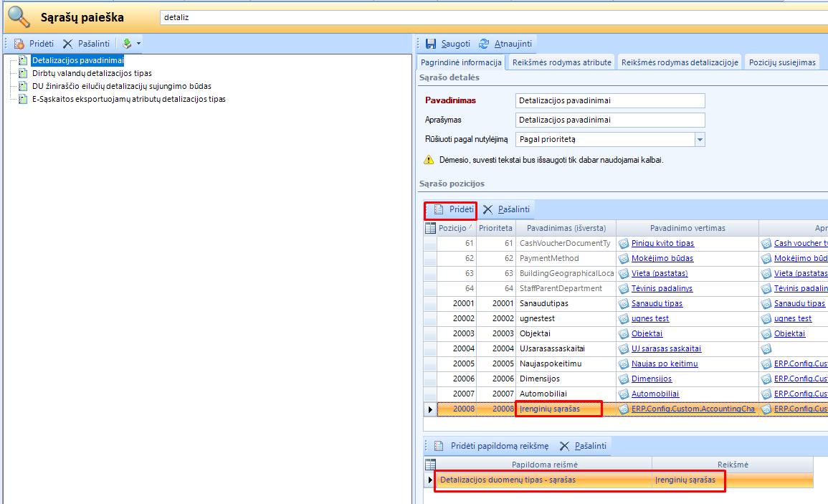The height and width of the screenshot is (504, 828).
Task: Switch to Pozicijų susiejimas tab
Action: pos(782,62)
